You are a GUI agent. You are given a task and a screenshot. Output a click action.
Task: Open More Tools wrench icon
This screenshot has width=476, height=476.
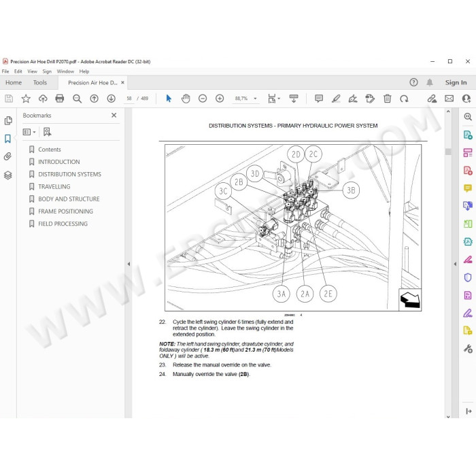(468, 349)
